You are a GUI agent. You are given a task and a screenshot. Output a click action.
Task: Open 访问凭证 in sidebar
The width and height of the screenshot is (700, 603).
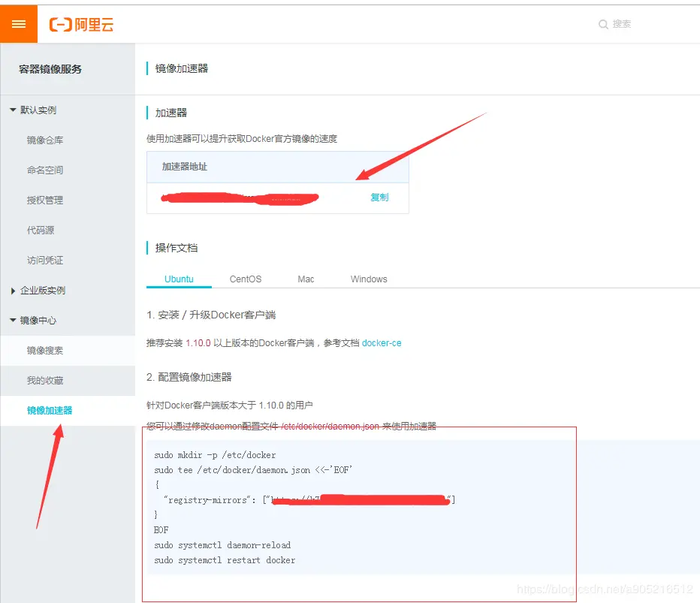44,261
